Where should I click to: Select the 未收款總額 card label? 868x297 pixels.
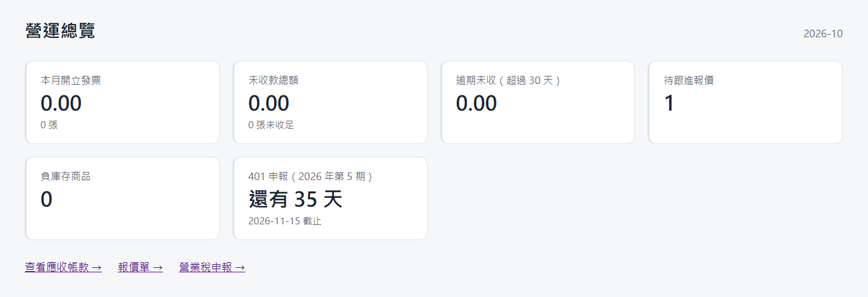(274, 80)
